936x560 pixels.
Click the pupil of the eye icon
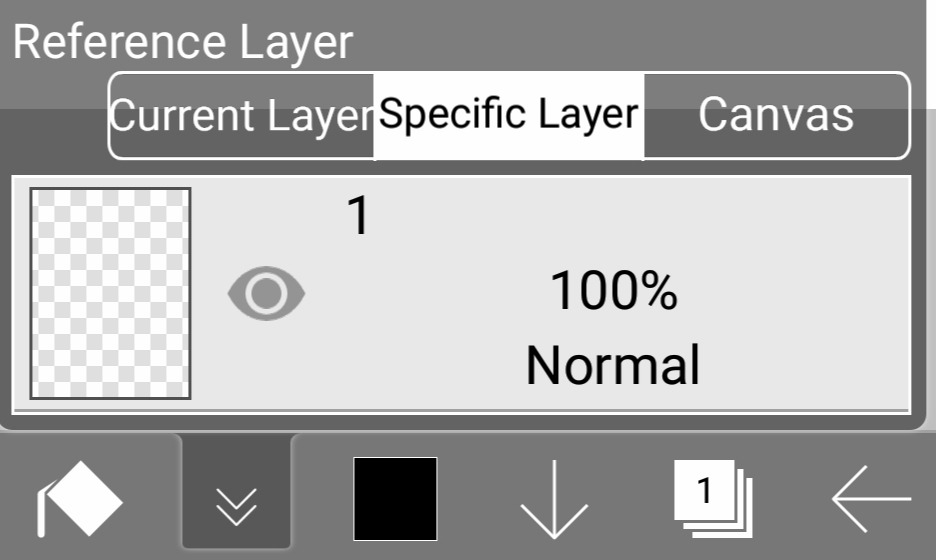[x=266, y=294]
